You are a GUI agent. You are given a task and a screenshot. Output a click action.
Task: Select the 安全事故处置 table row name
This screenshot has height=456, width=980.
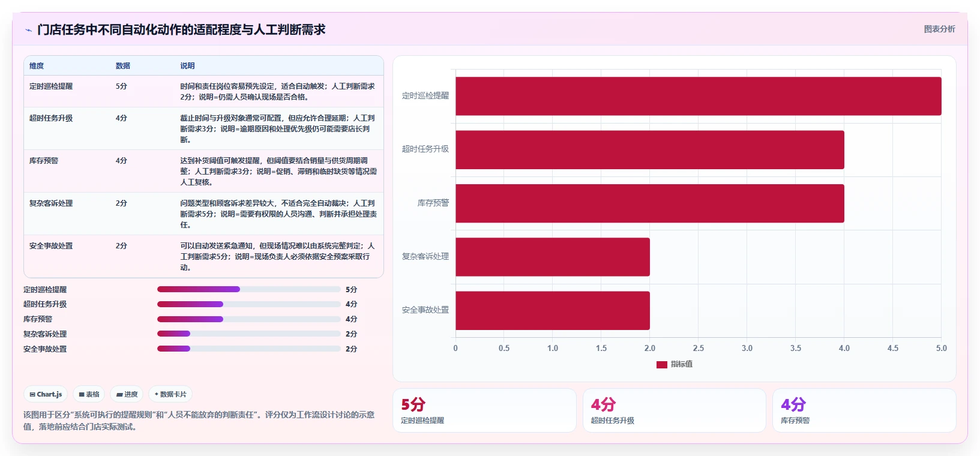[51, 246]
